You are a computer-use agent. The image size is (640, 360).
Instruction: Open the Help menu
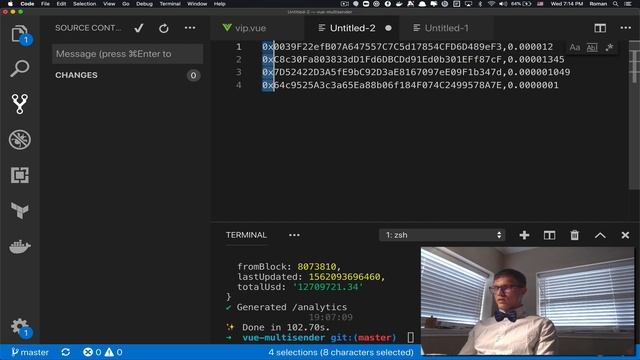(x=220, y=4)
